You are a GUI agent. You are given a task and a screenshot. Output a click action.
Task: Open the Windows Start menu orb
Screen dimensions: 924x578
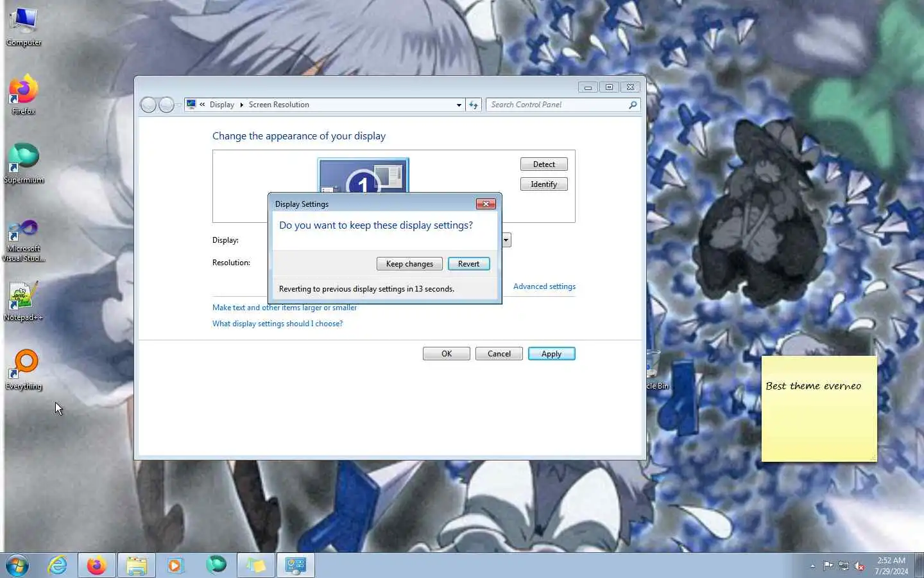click(17, 566)
